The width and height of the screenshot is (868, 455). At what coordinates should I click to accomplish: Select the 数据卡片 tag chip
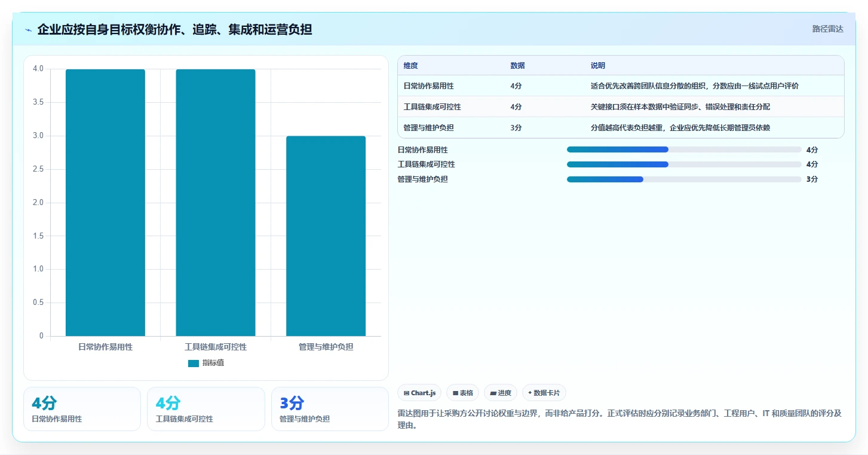point(544,393)
